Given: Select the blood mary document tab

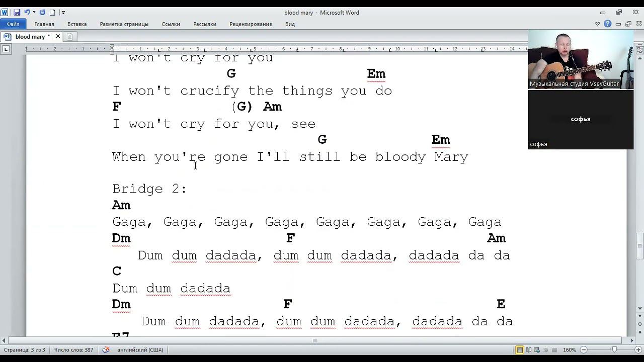Looking at the screenshot, I should pos(30,36).
